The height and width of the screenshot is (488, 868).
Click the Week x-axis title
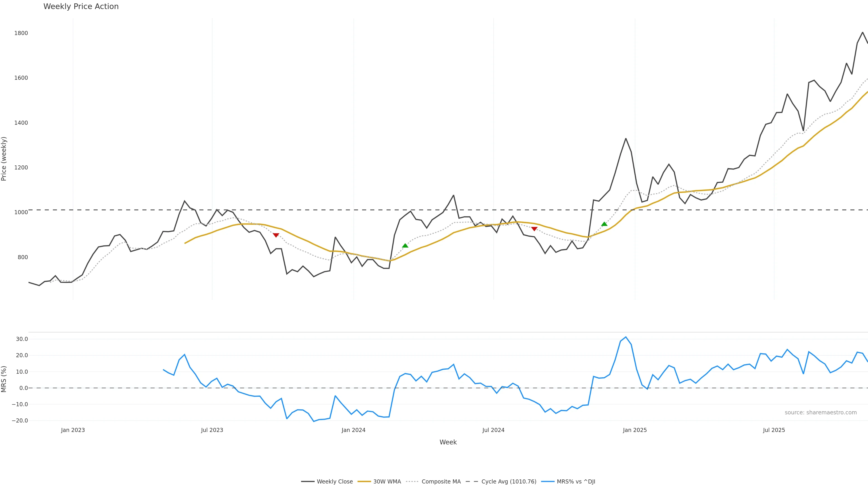448,442
